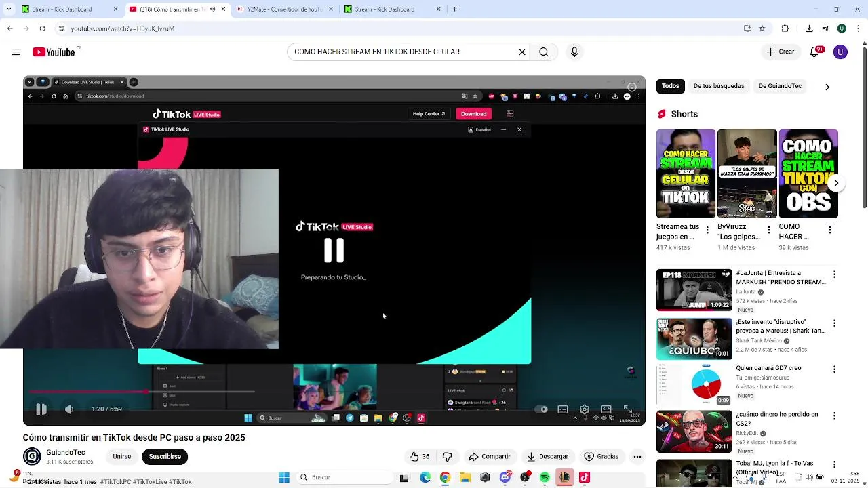Show video info card icon
The width and height of the screenshot is (868, 488).
pyautogui.click(x=631, y=87)
